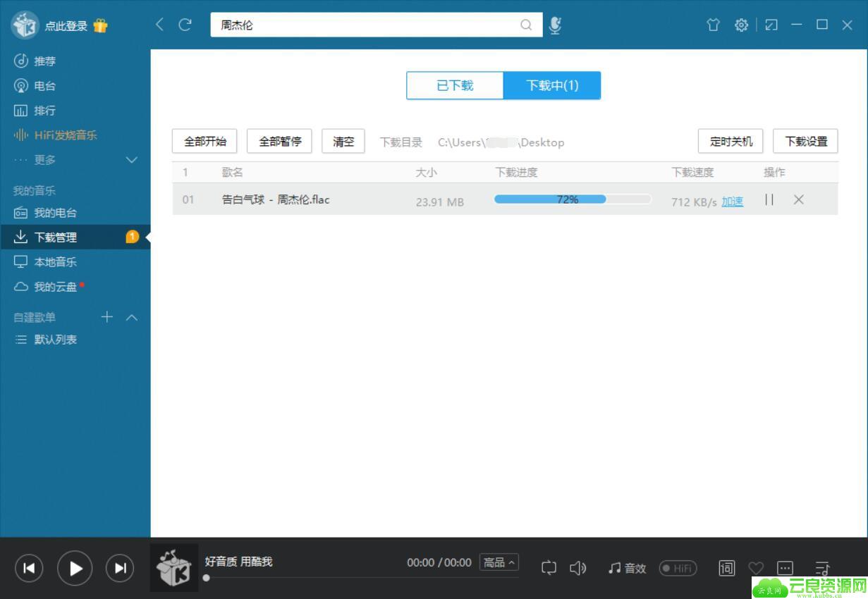Screen dimensions: 868x599
Task: Show lyrics with the 词 icon
Action: [x=726, y=568]
